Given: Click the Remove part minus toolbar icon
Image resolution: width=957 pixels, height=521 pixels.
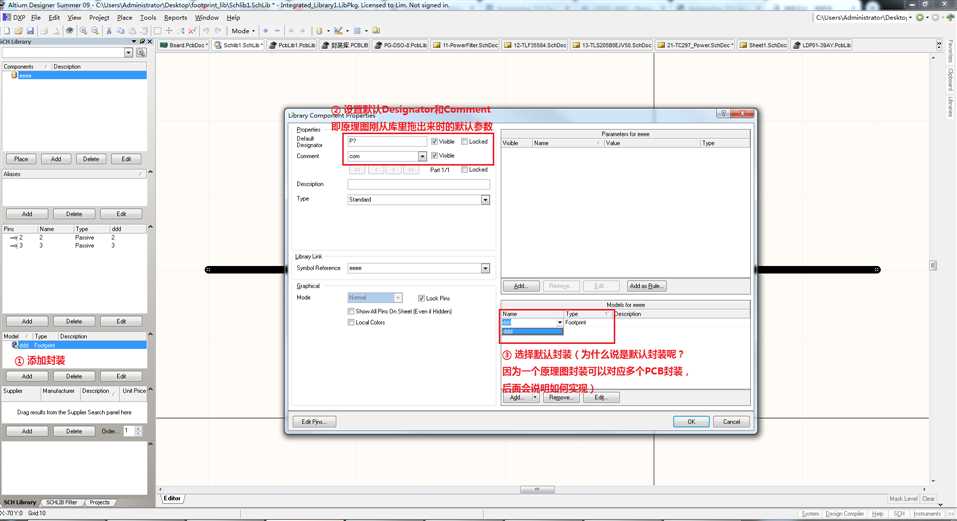Looking at the screenshot, I should pos(278,31).
